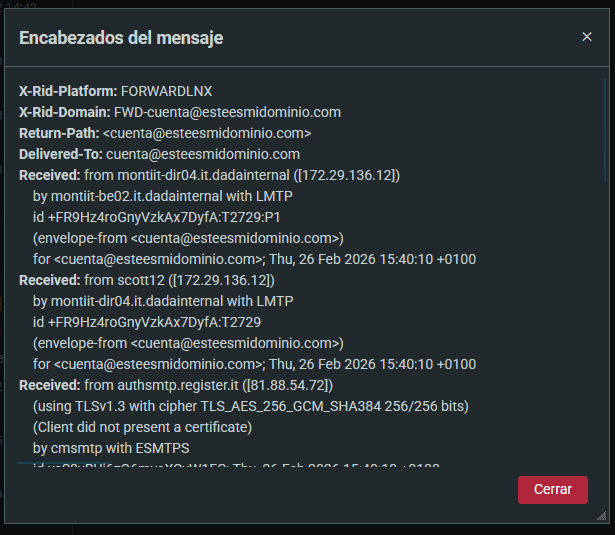Click the X-Rid-Platform header label
The width and height of the screenshot is (615, 535).
coord(68,91)
